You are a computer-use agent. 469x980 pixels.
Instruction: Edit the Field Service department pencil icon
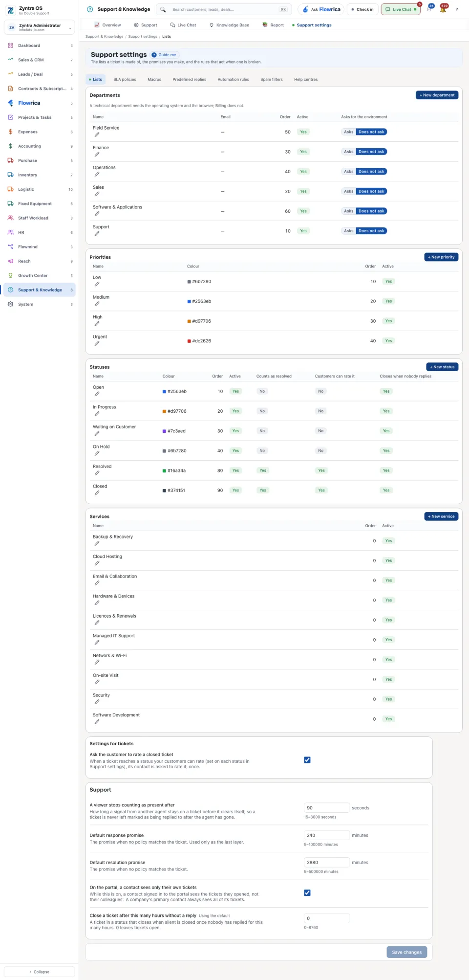point(97,134)
